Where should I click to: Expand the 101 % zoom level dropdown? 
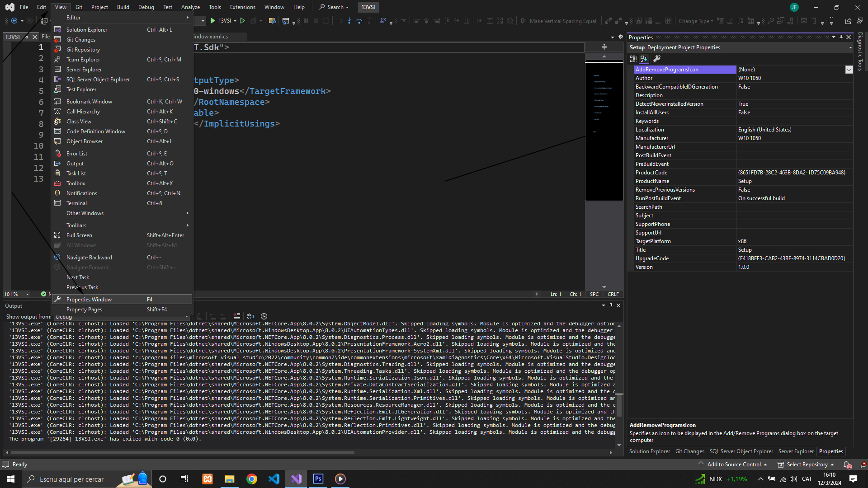click(28, 294)
